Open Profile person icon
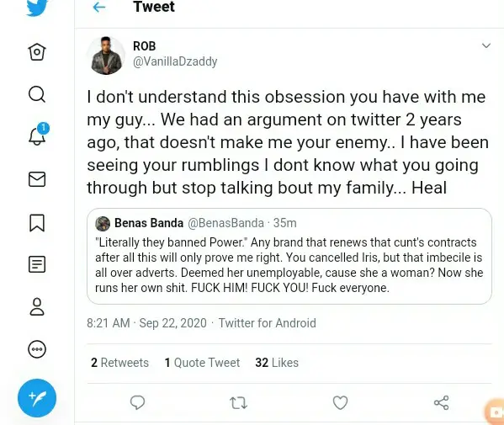Screen dimensions: 504x425 coord(37,306)
